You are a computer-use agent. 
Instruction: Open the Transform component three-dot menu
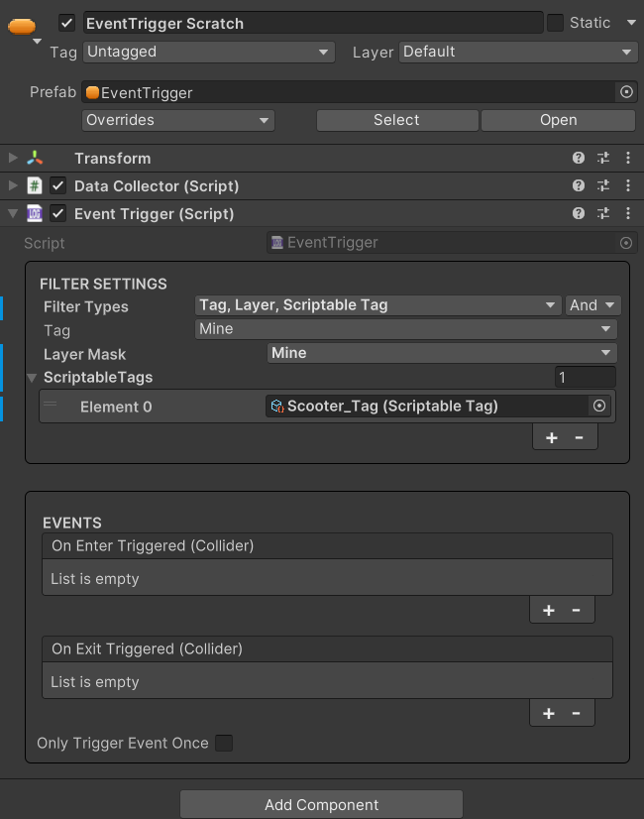tap(628, 158)
